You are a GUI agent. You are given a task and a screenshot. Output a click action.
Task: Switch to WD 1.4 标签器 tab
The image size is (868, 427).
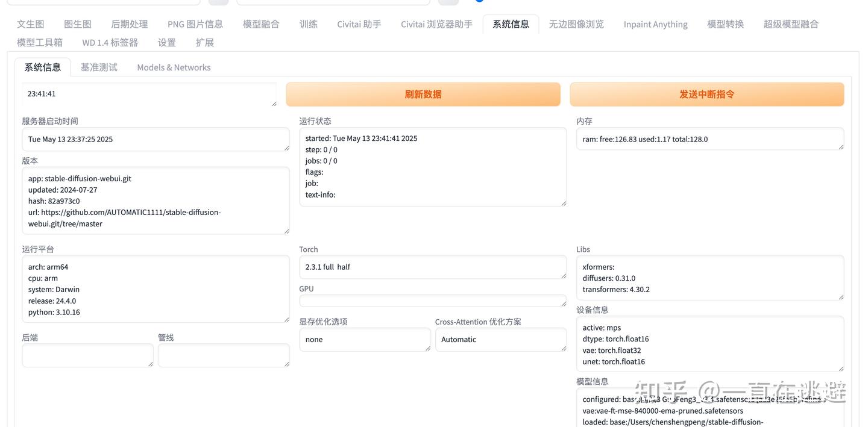(110, 43)
